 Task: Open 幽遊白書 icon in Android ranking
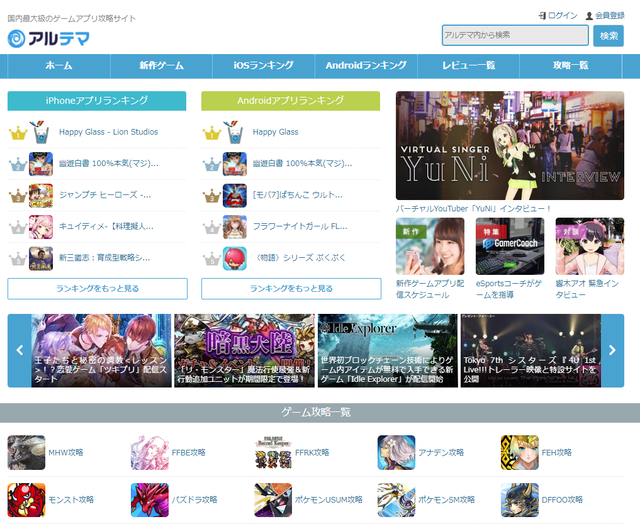(x=235, y=164)
